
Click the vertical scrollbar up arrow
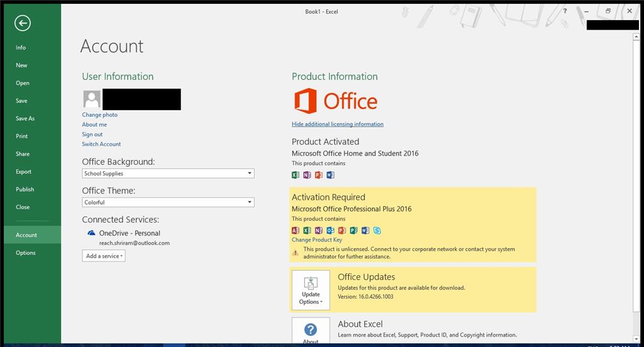pyautogui.click(x=636, y=37)
